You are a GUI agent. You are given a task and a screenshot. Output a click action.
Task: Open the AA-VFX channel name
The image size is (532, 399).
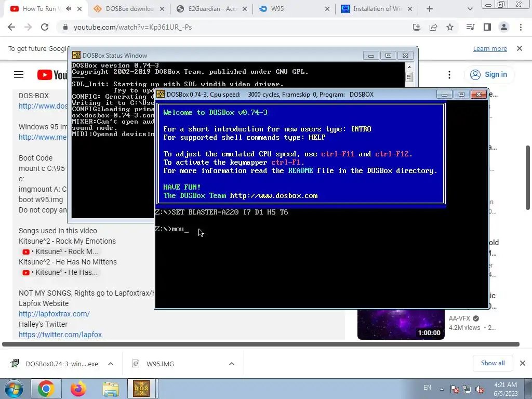[x=459, y=318]
